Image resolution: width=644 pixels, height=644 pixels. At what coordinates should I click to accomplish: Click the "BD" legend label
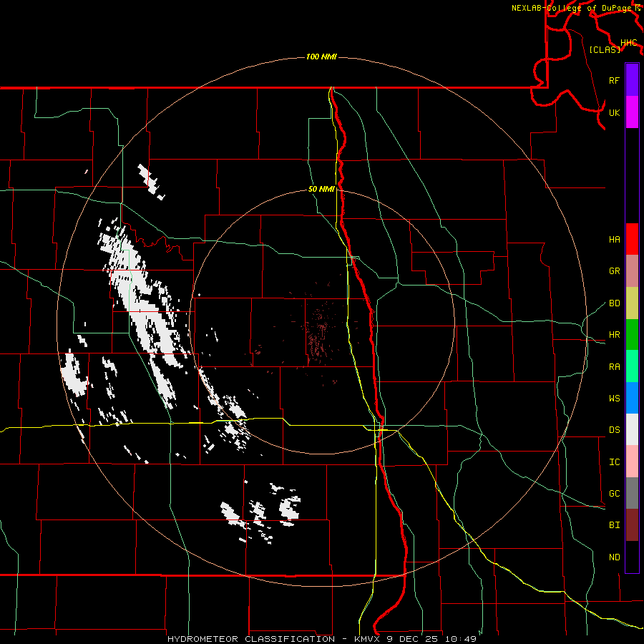[614, 303]
